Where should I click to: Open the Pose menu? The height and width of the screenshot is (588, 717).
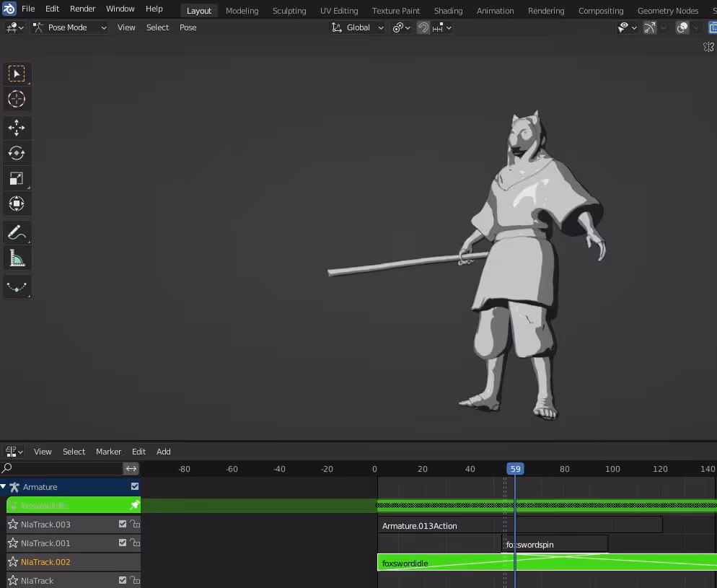188,27
